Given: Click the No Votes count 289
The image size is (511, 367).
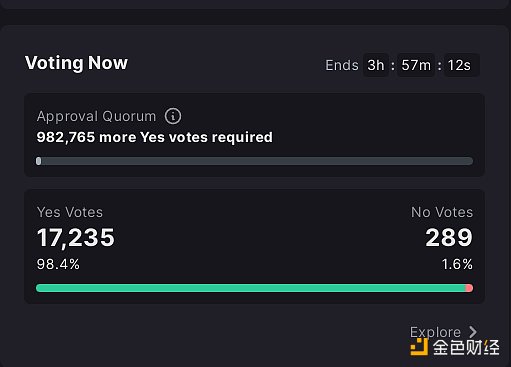Looking at the screenshot, I should (449, 238).
